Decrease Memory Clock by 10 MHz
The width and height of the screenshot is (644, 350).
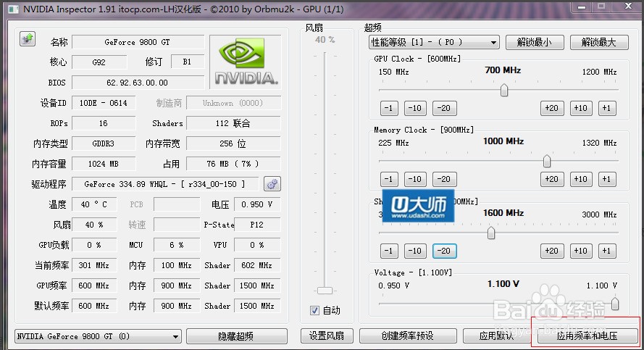coord(415,179)
